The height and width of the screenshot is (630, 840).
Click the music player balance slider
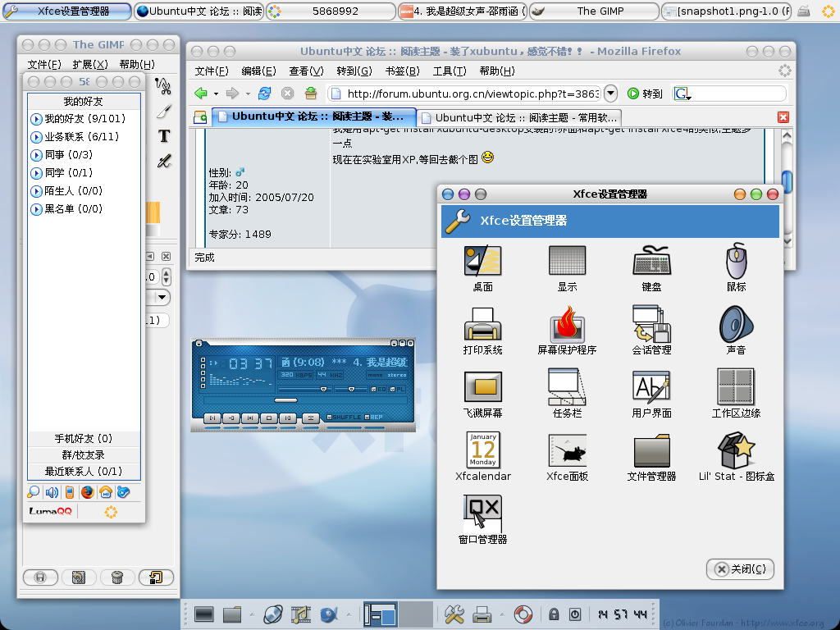click(x=351, y=389)
